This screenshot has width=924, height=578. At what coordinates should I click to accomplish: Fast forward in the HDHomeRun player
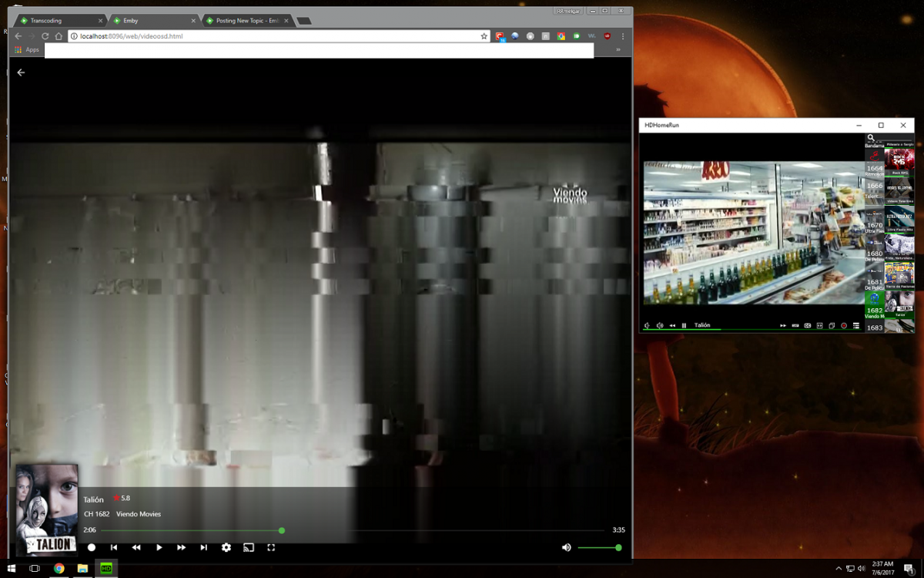[x=783, y=325]
